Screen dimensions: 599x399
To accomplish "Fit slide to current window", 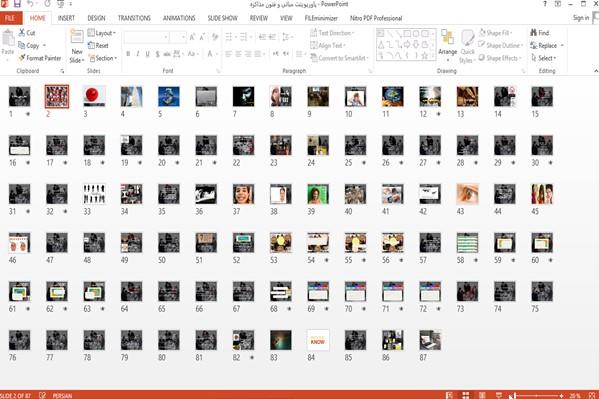I will click(592, 395).
